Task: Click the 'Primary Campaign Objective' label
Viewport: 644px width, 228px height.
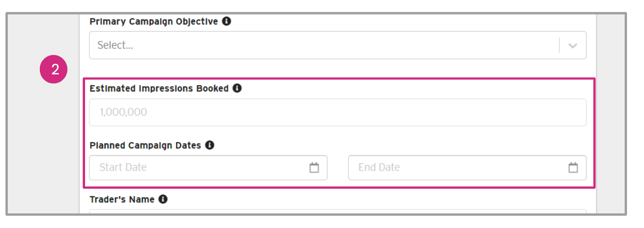Action: [154, 22]
